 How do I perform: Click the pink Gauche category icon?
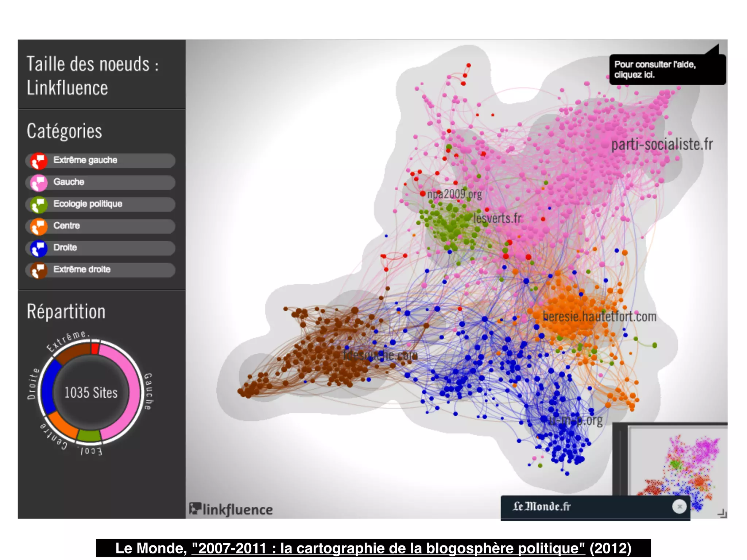pos(39,183)
